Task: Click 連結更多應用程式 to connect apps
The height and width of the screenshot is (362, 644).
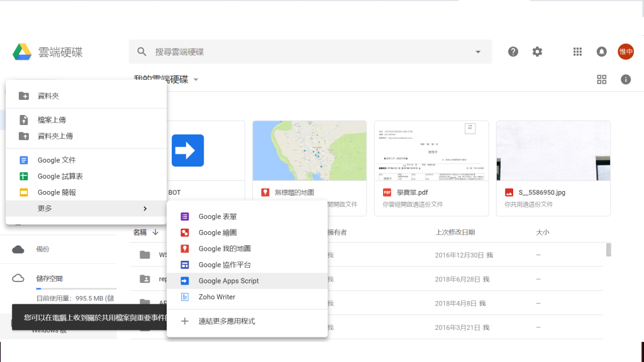Action: pyautogui.click(x=247, y=321)
